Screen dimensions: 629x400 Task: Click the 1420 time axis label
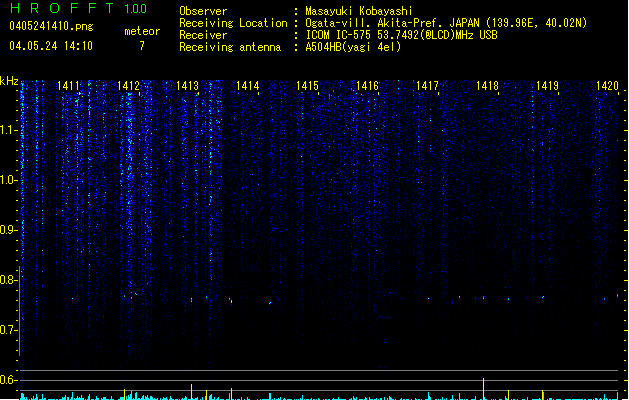point(607,86)
